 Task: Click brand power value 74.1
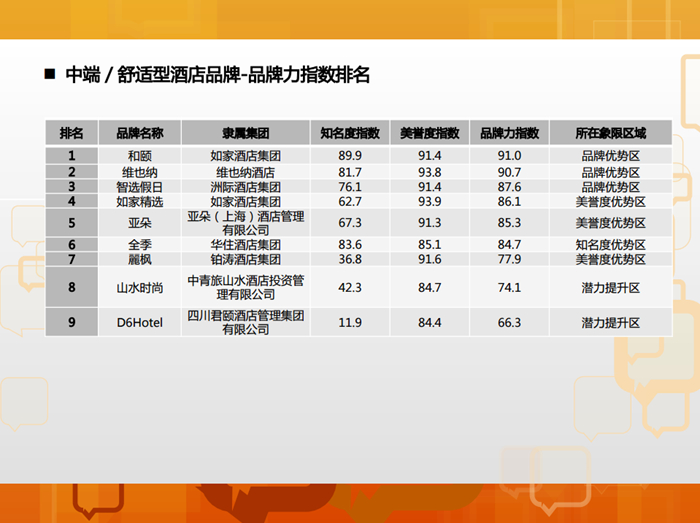coord(509,288)
